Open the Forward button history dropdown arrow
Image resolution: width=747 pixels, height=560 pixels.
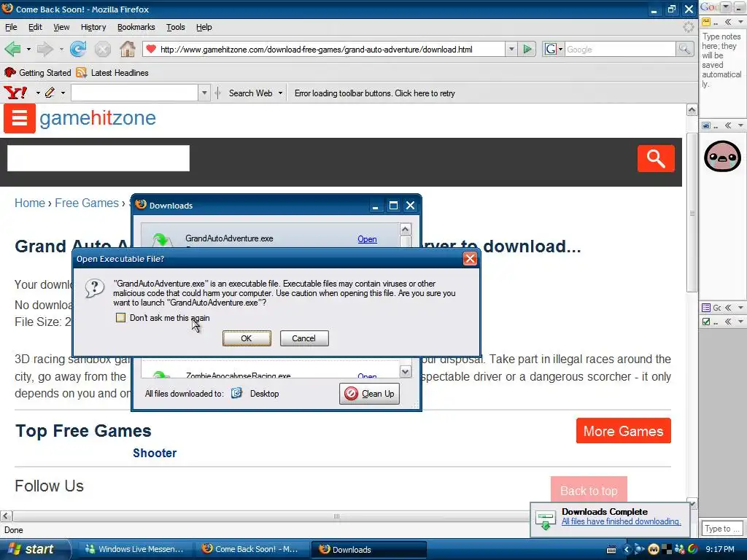pyautogui.click(x=61, y=49)
